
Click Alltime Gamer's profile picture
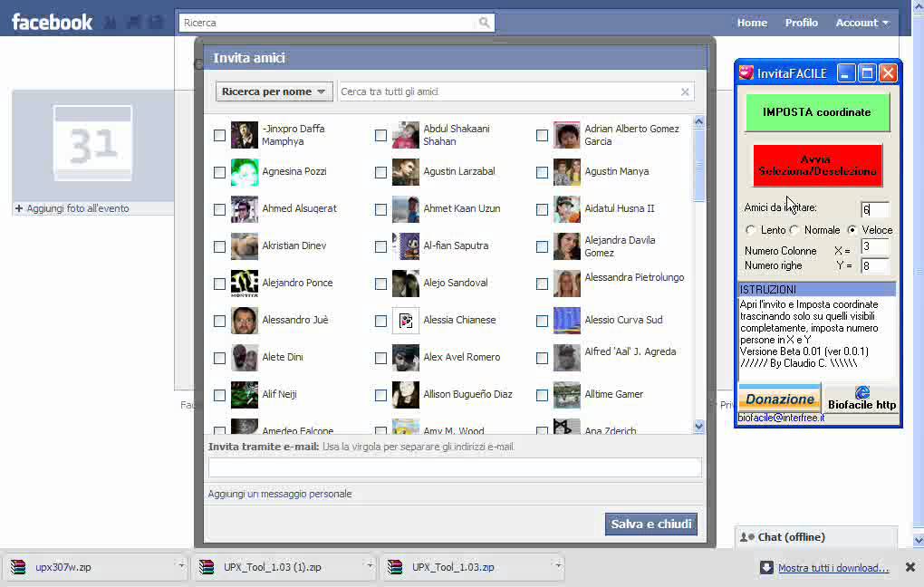pyautogui.click(x=567, y=395)
